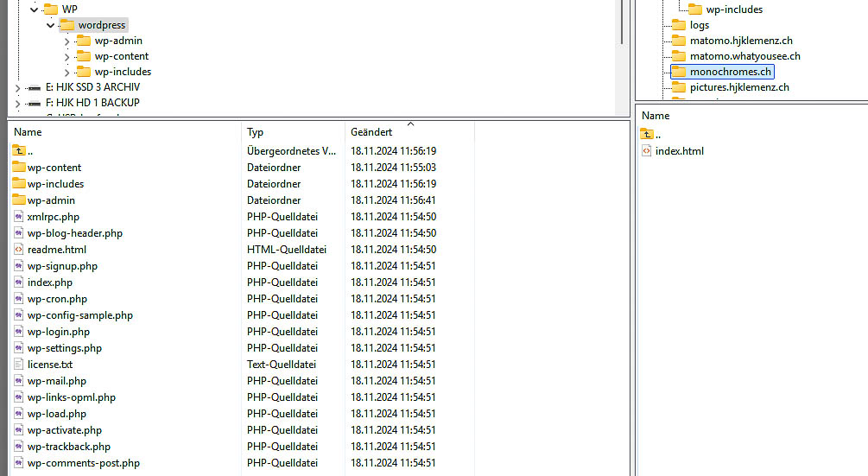Select wp-config-sample.php file icon
The image size is (868, 476).
[19, 315]
